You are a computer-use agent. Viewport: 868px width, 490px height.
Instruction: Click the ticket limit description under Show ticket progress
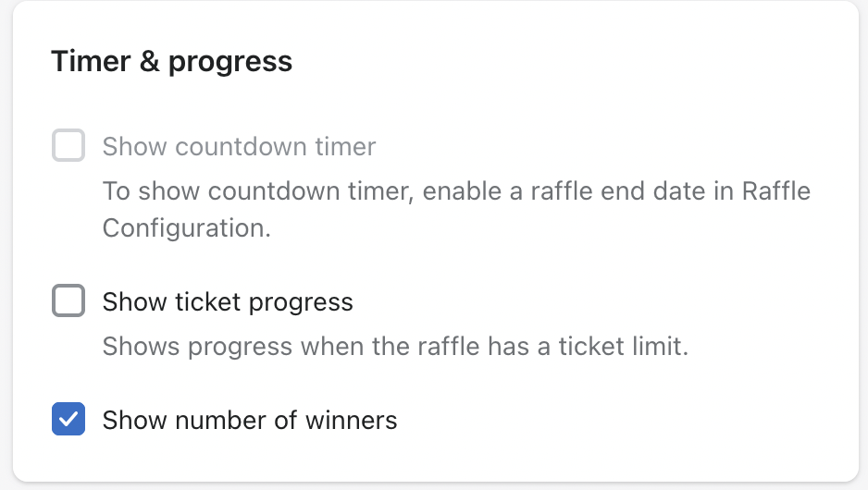pos(395,347)
